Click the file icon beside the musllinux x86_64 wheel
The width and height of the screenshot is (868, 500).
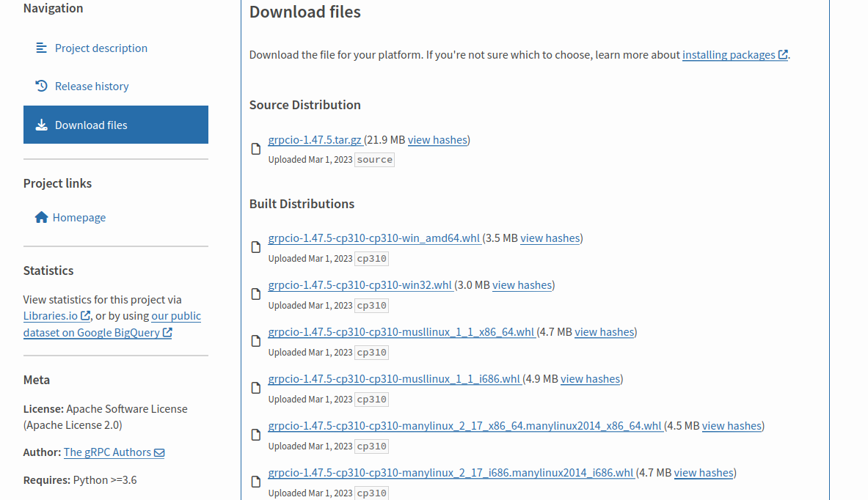click(255, 341)
